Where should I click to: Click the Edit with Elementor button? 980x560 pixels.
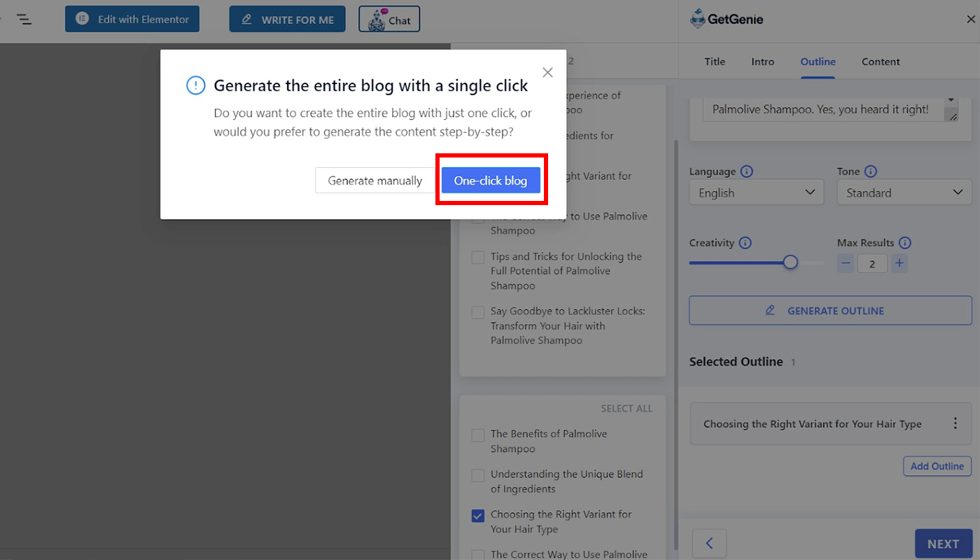tap(132, 19)
